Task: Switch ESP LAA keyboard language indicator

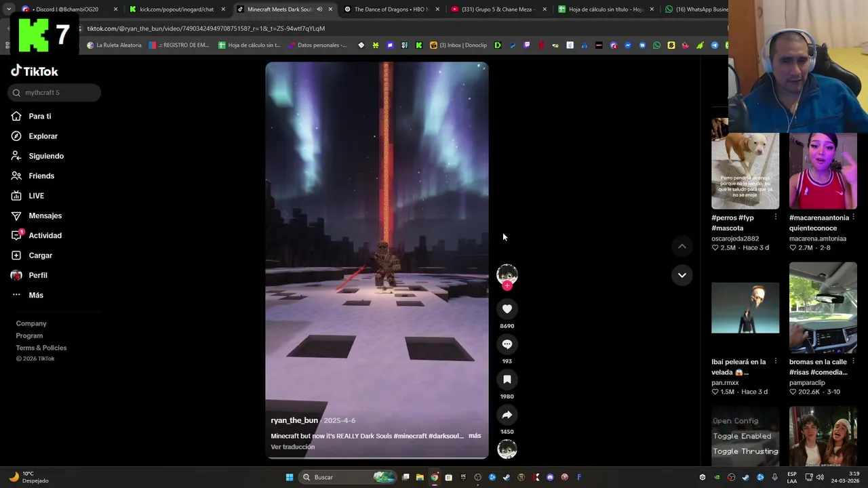Action: 792,477
